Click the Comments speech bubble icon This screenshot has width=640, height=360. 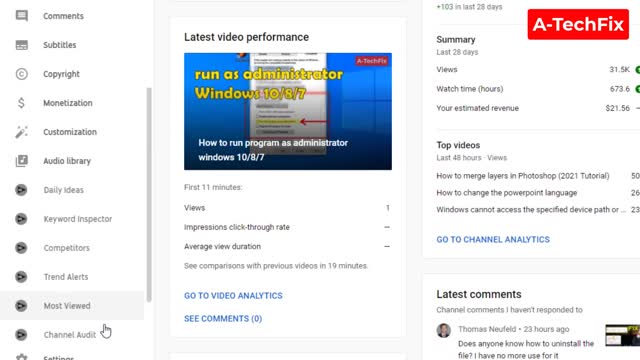(22, 16)
